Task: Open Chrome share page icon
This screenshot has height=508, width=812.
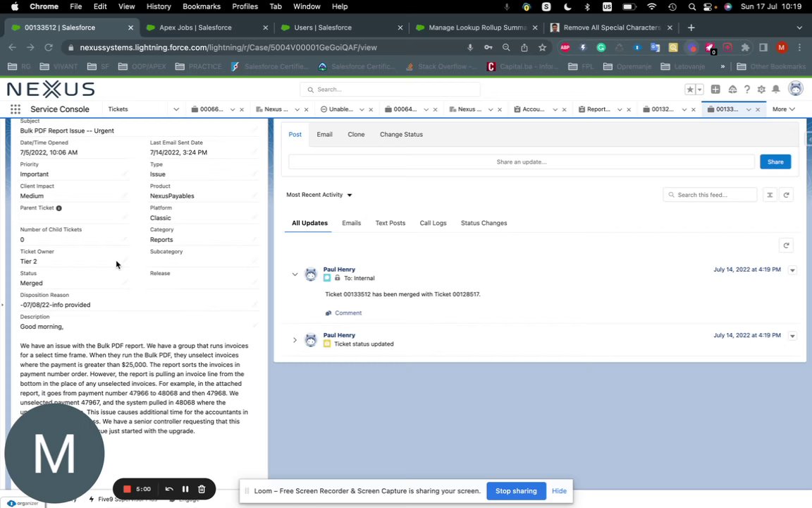Action: (524, 47)
